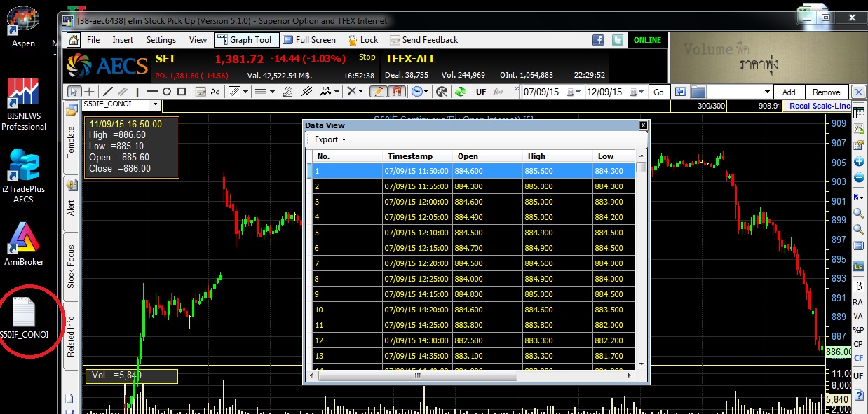The width and height of the screenshot is (868, 414).
Task: Click Send Feedback
Action: 423,40
